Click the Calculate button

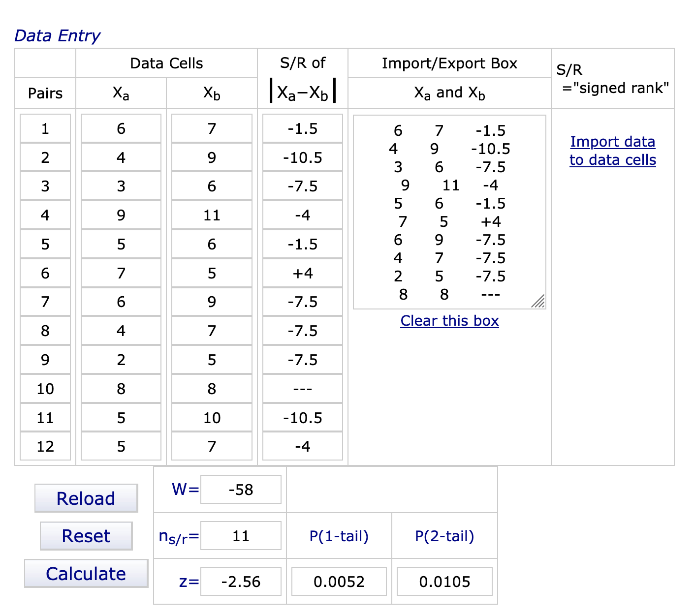point(86,574)
